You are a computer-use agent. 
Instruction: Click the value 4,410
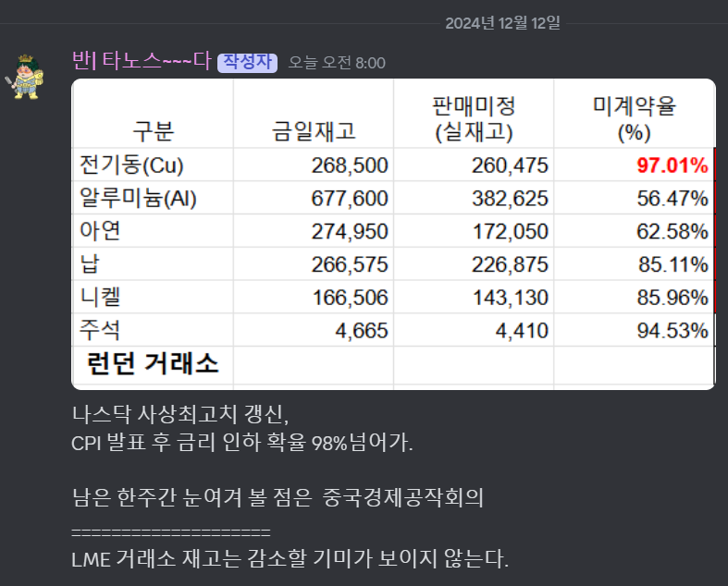523,331
